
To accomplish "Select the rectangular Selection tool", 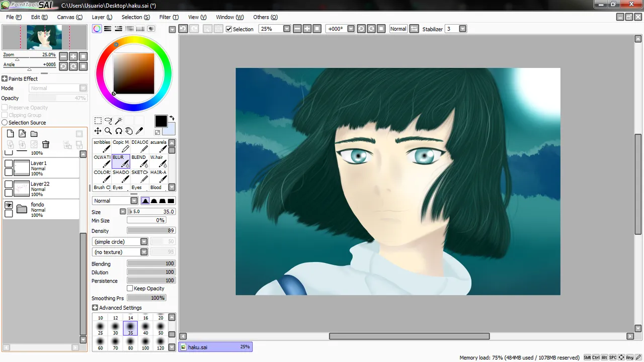I will tap(98, 121).
